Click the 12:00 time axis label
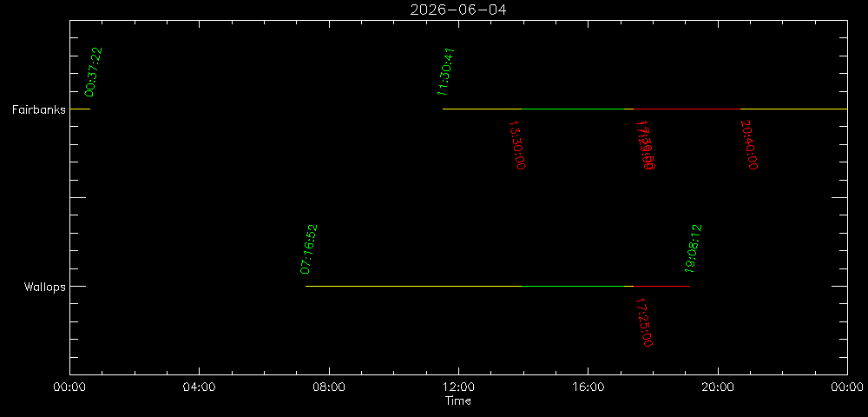The width and height of the screenshot is (868, 417). click(458, 387)
